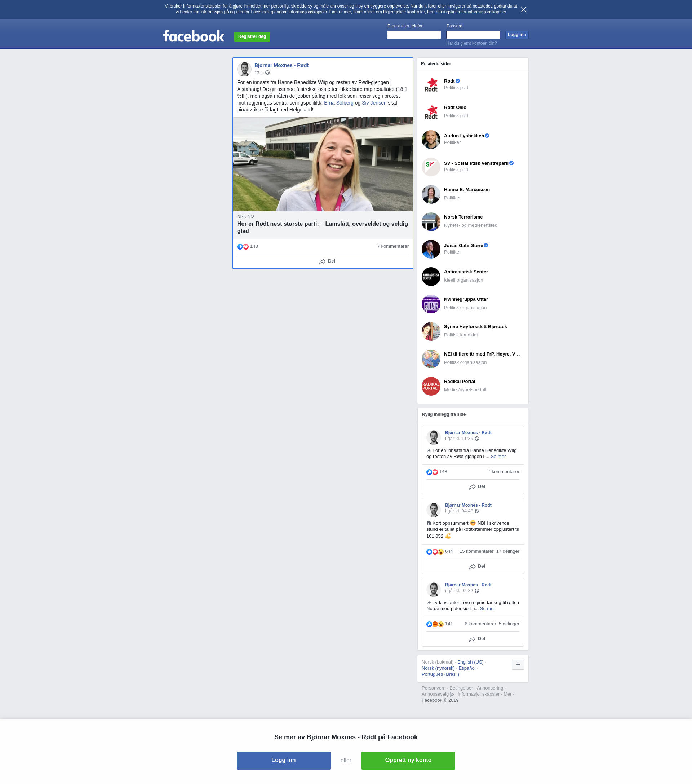
Task: Open Har du glemt kontoen din link
Action: (x=471, y=43)
